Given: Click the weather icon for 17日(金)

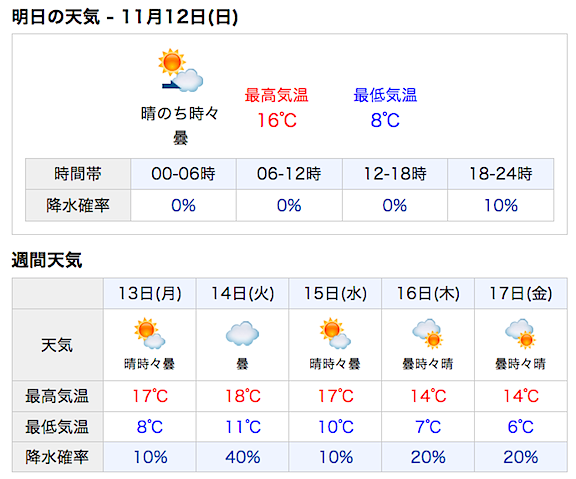Looking at the screenshot, I should pyautogui.click(x=521, y=333).
